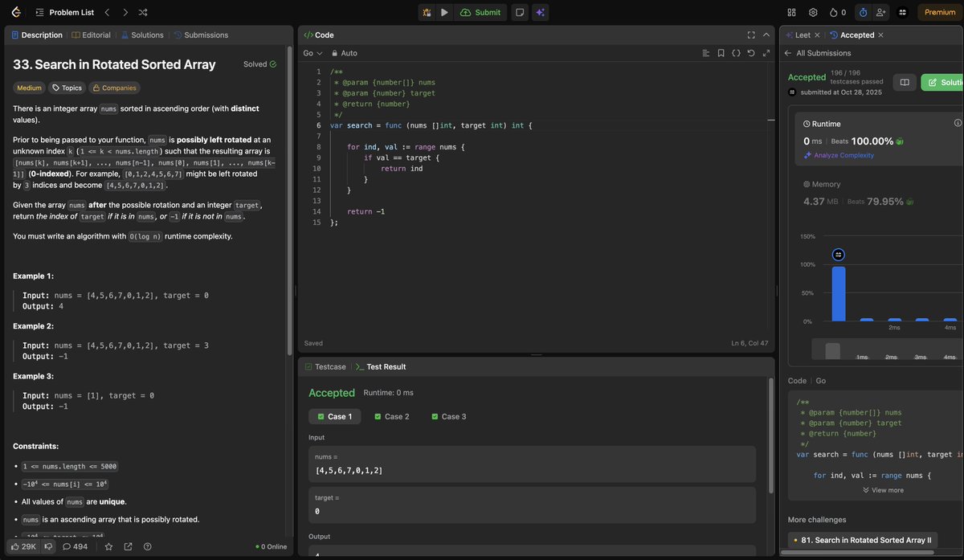Expand the editor with diagonal arrows icon

pyautogui.click(x=766, y=53)
